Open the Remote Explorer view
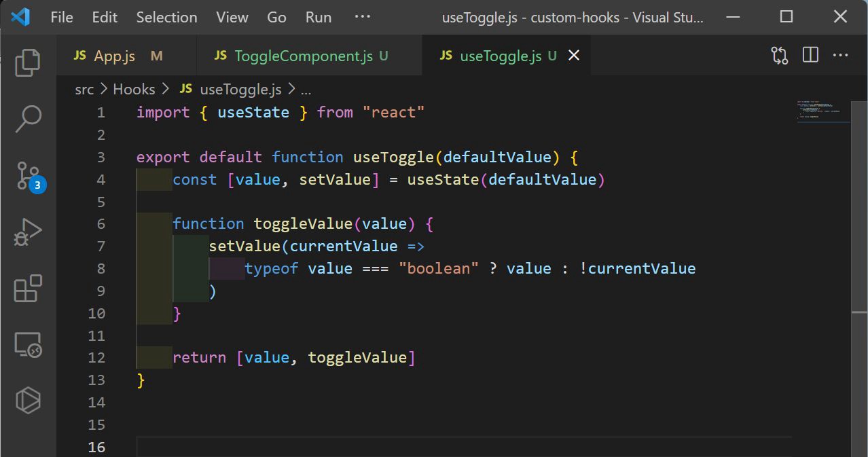This screenshot has height=457, width=868. pos(28,345)
